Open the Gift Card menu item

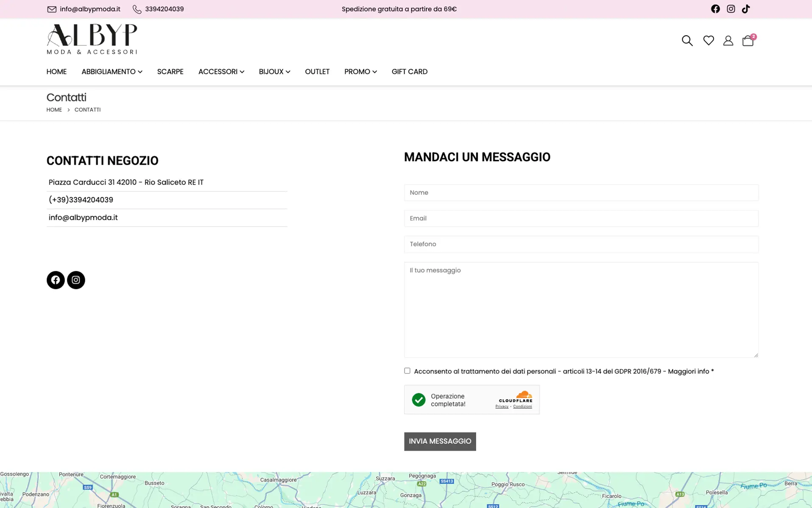click(409, 72)
